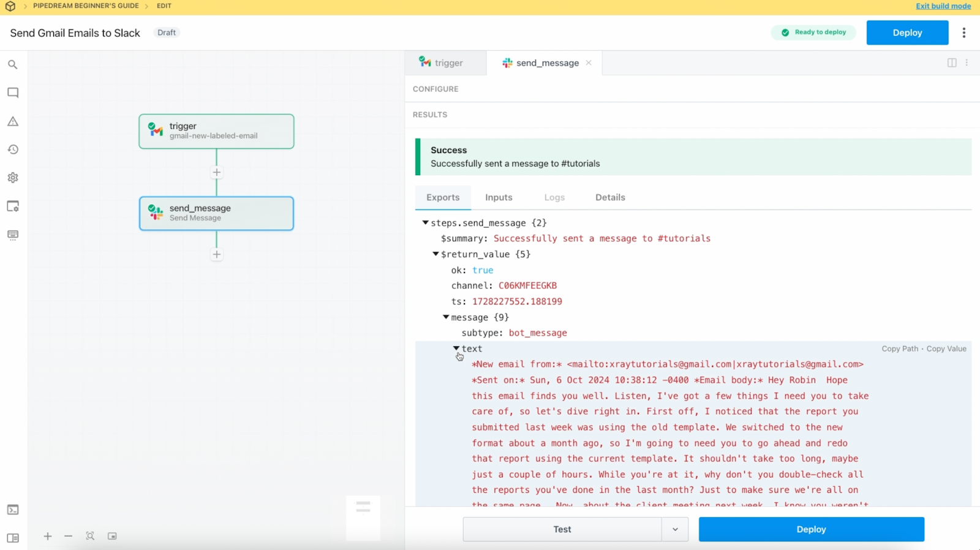Select the Inputs tab

[499, 197]
